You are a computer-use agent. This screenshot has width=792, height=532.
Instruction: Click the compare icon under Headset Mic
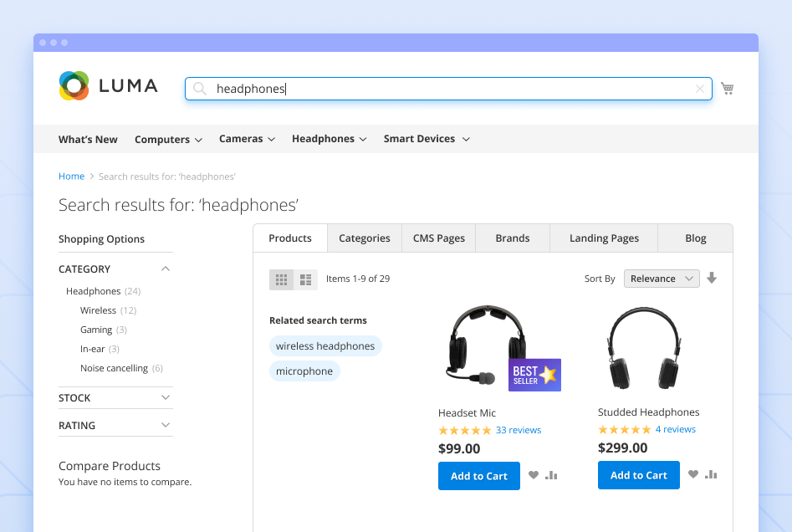552,474
